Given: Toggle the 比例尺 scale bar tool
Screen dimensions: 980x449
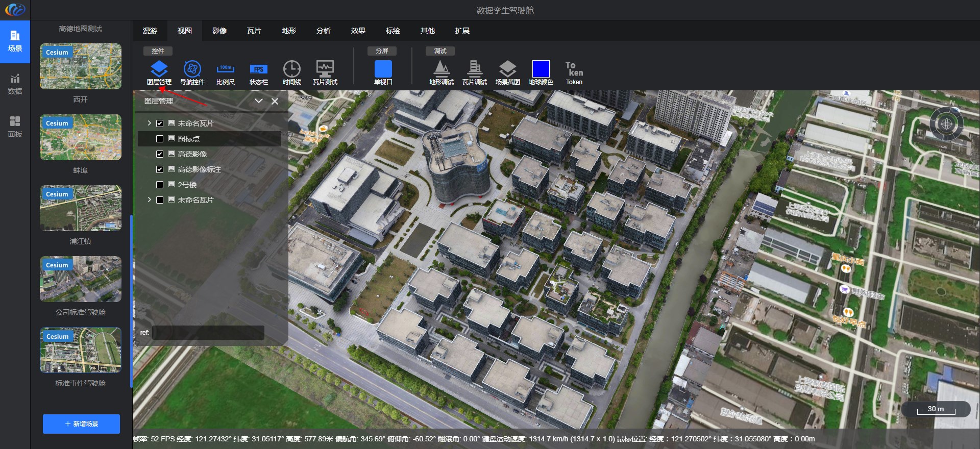Looking at the screenshot, I should 225,69.
